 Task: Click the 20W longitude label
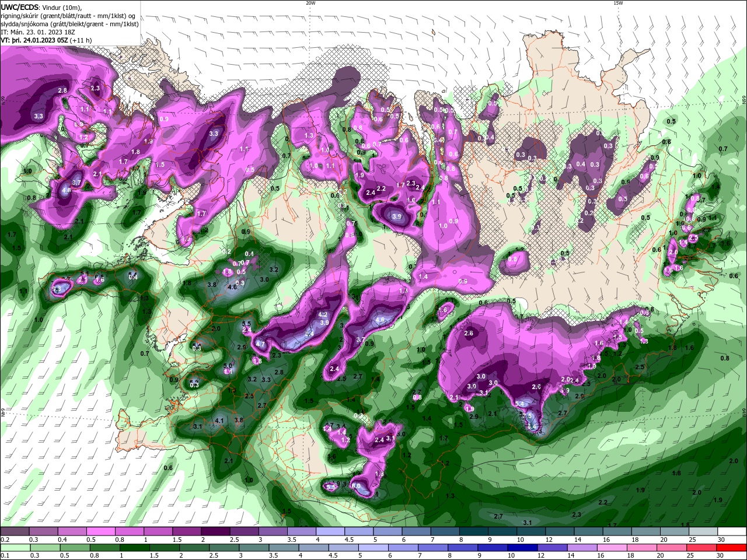(x=310, y=3)
